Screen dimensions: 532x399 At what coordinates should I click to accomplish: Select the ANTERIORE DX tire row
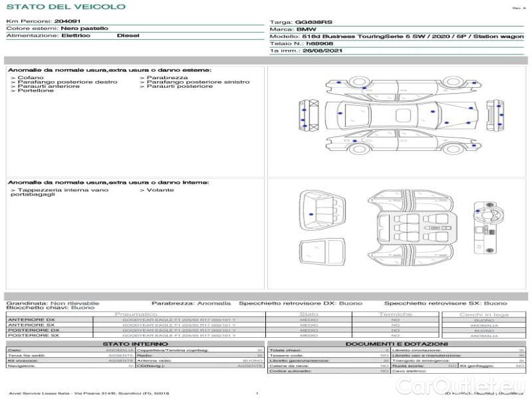[x=31, y=320]
